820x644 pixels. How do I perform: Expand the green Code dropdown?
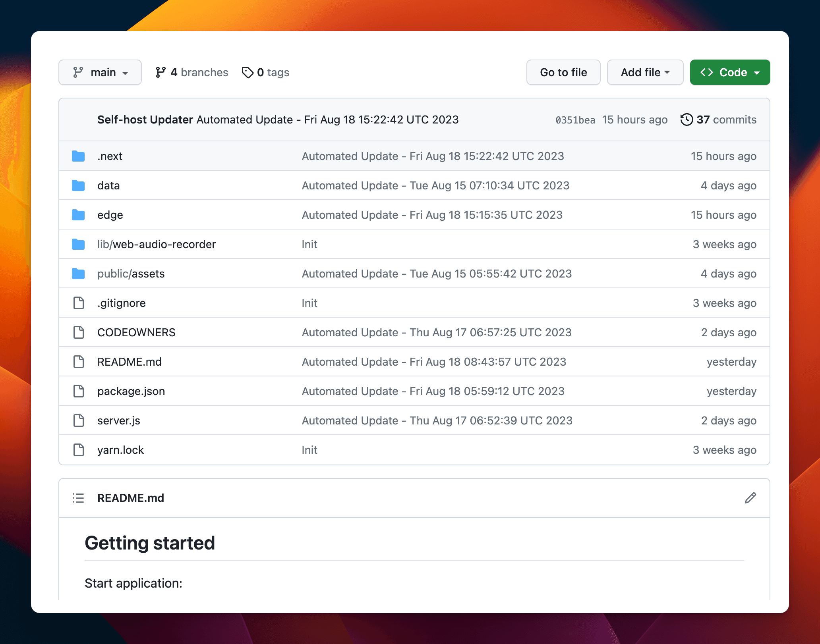point(730,72)
